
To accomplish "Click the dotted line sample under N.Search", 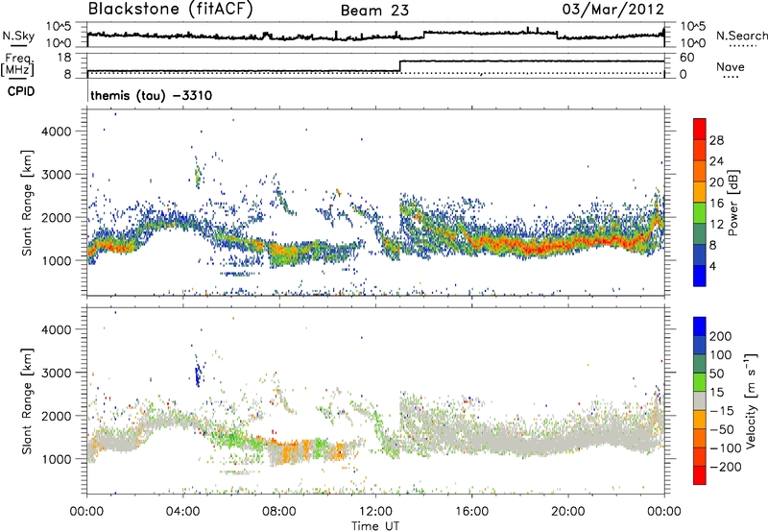I will point(742,46).
